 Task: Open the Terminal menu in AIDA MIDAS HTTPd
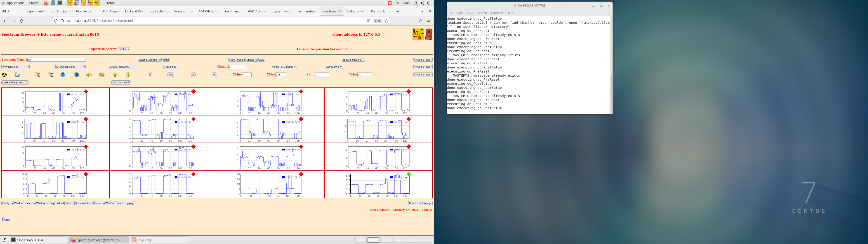tap(496, 13)
